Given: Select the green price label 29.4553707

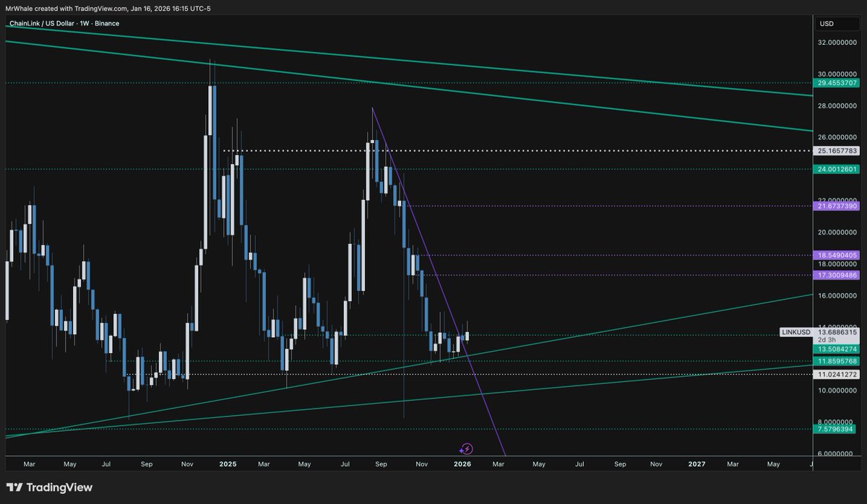Looking at the screenshot, I should coord(838,83).
